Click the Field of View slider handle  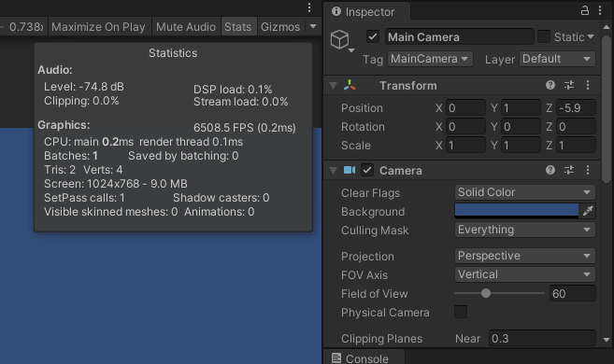[x=486, y=293]
